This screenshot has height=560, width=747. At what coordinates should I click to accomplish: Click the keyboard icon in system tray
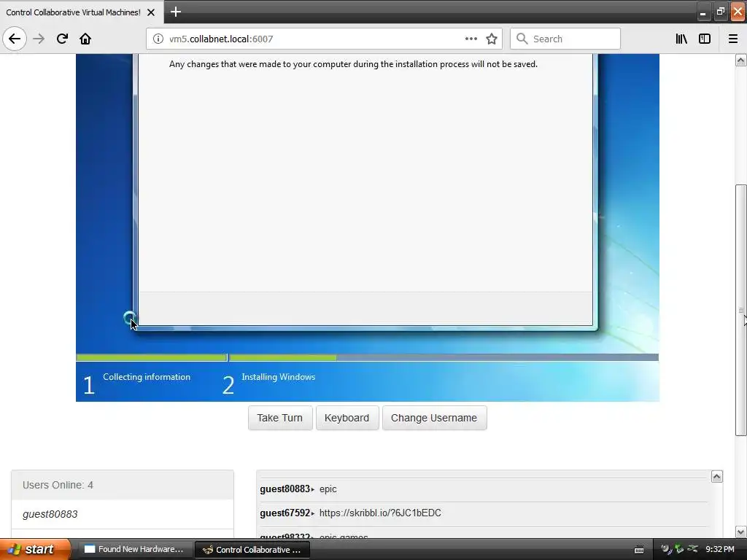click(639, 550)
